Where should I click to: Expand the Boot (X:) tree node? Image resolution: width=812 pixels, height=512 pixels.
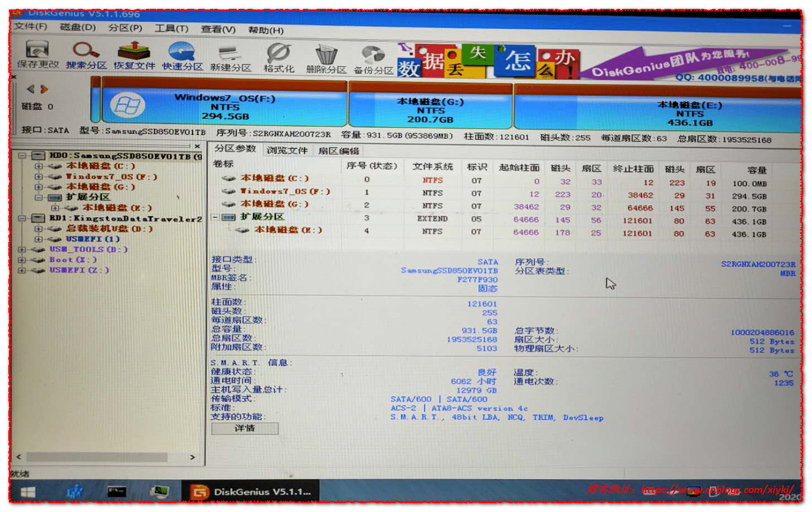[22, 260]
